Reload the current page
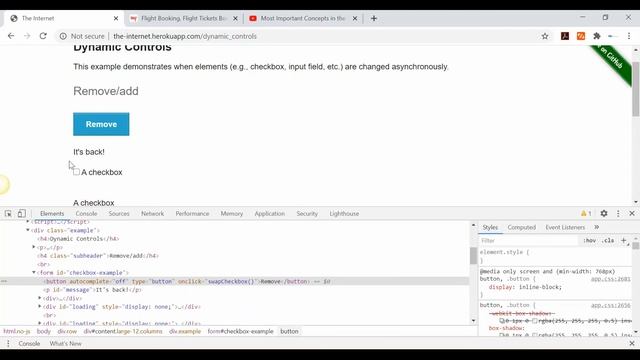640x360 pixels. [x=43, y=36]
